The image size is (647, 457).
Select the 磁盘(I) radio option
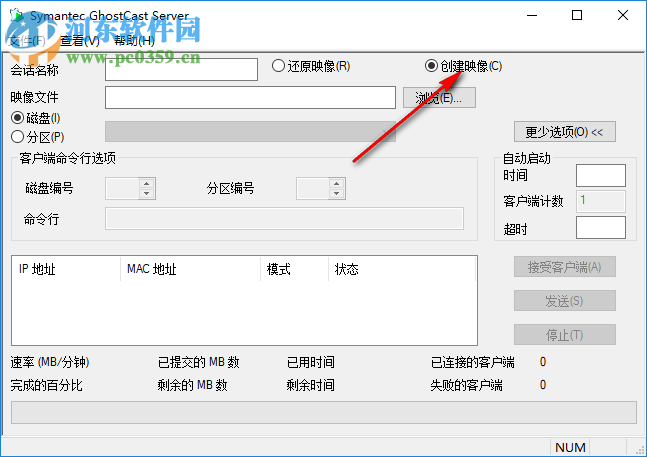click(36, 118)
